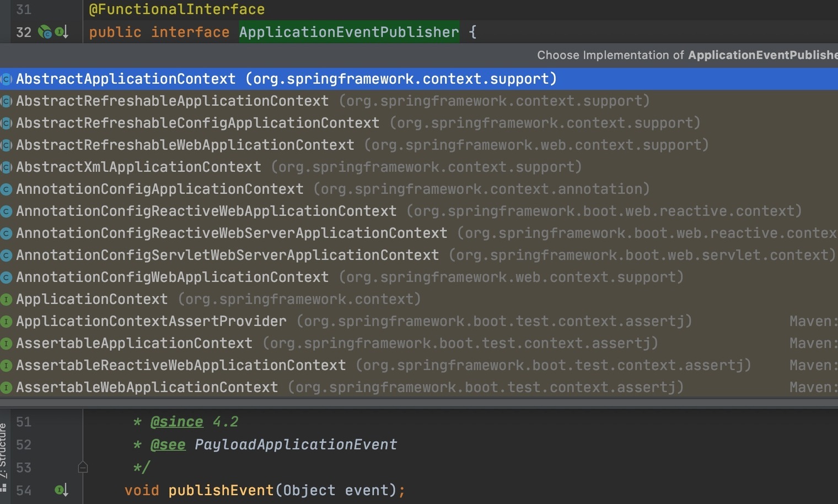Click interface icon of ApplicationContextAssertProvider

click(x=6, y=322)
